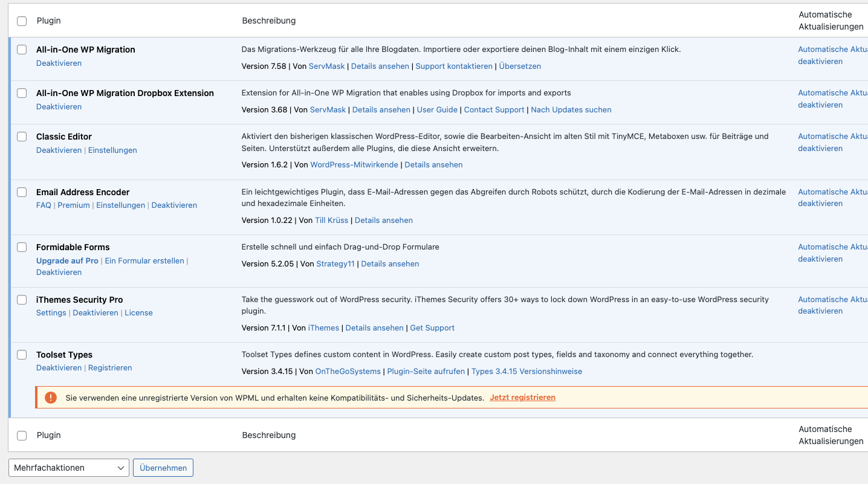Click Registrieren under Toolset Types

[110, 368]
